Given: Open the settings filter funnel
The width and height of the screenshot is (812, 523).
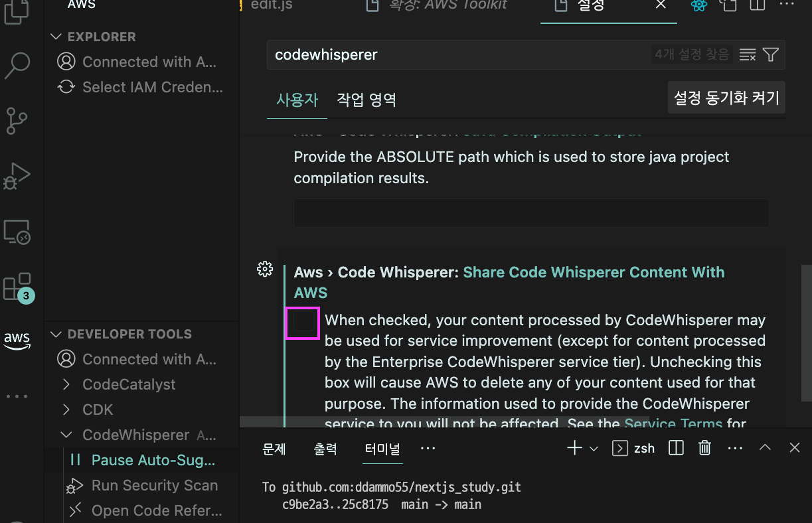Looking at the screenshot, I should click(x=770, y=54).
